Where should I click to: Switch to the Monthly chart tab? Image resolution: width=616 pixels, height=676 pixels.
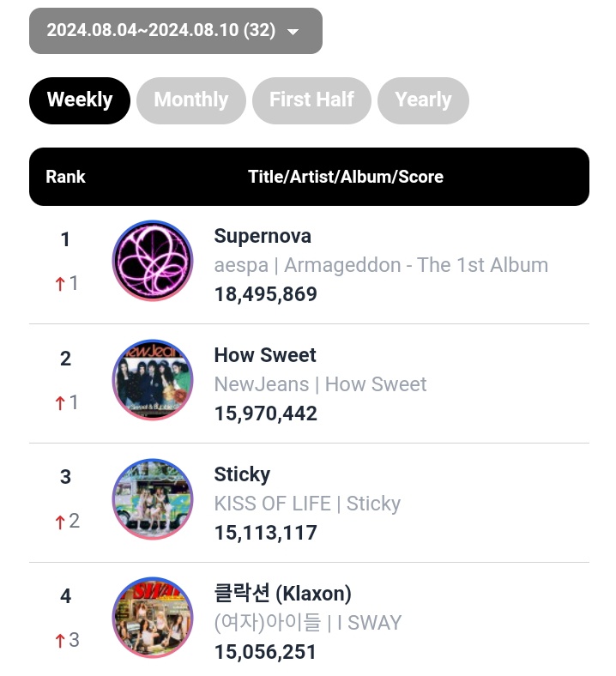coord(191,100)
